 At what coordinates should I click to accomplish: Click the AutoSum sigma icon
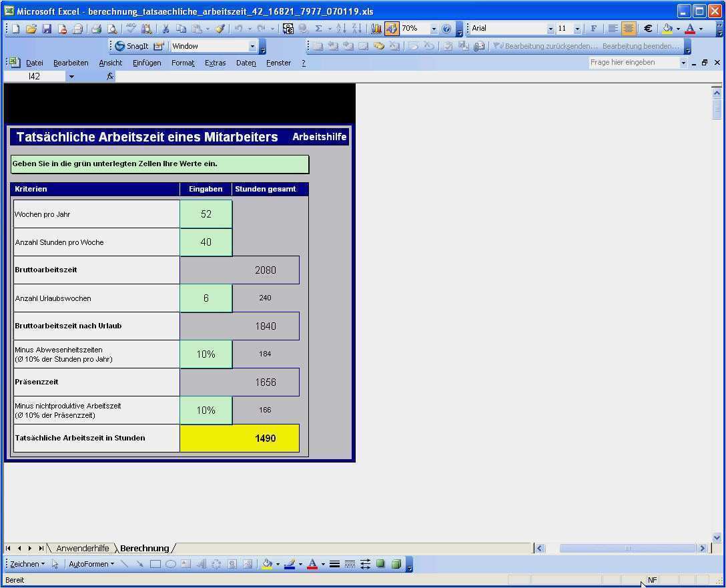318,29
